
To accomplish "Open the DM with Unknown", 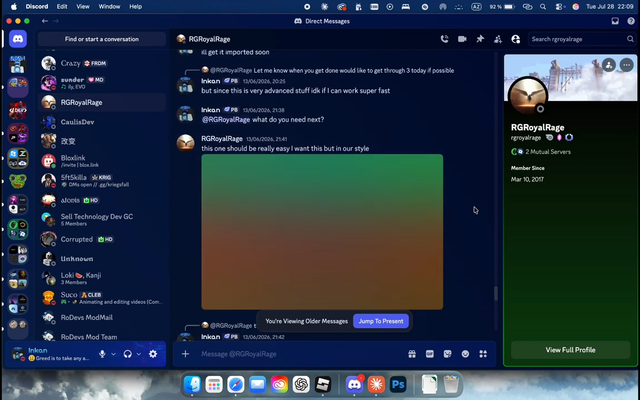I will tap(102, 259).
